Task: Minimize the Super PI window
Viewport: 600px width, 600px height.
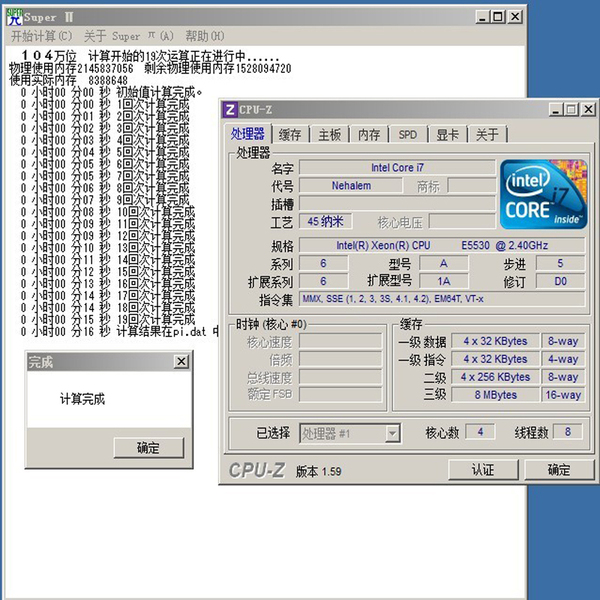Action: [483, 17]
